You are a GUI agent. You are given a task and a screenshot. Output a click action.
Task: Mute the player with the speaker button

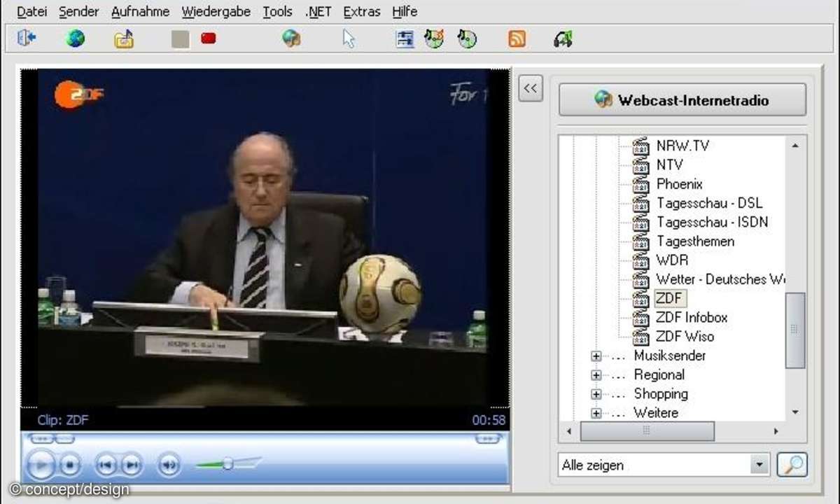pos(169,464)
